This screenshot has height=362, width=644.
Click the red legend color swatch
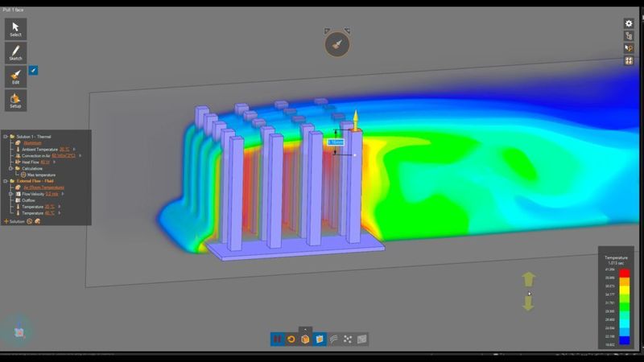click(x=625, y=274)
